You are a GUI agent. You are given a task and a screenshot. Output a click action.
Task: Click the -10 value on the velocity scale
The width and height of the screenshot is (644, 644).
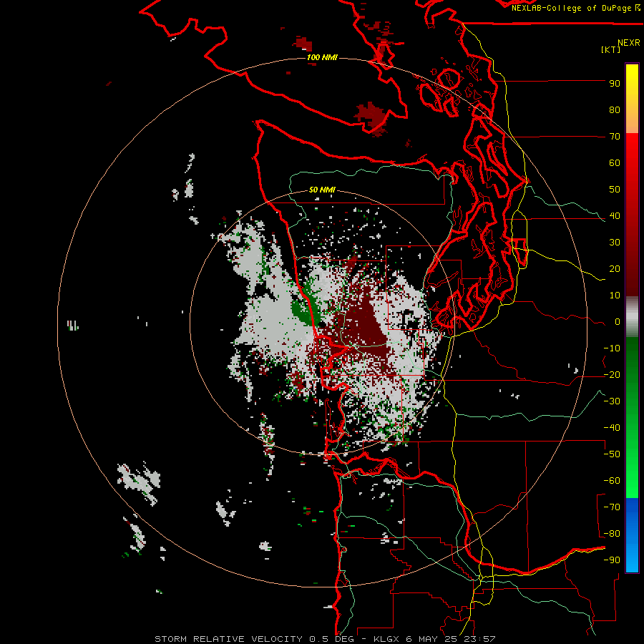point(612,348)
